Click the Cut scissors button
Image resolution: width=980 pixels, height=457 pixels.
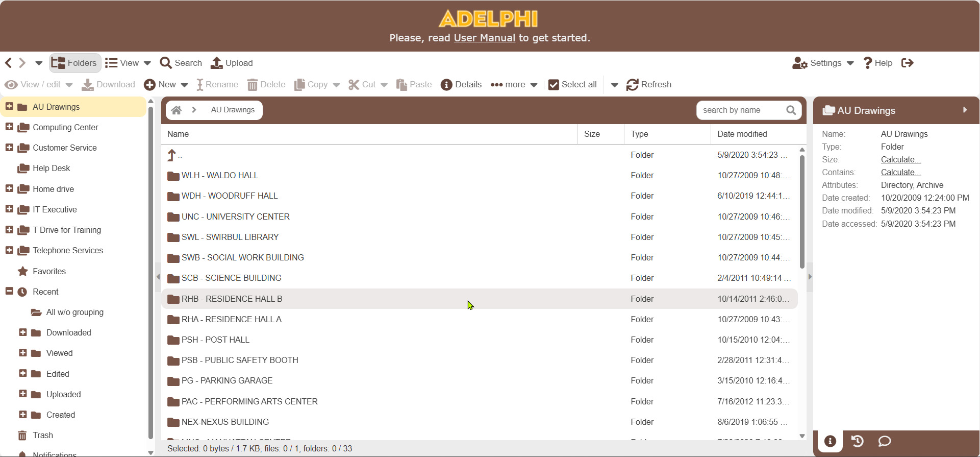click(362, 84)
